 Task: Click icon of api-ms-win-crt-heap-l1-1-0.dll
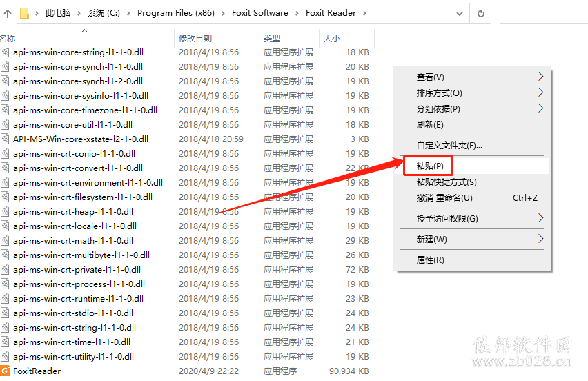click(5, 211)
